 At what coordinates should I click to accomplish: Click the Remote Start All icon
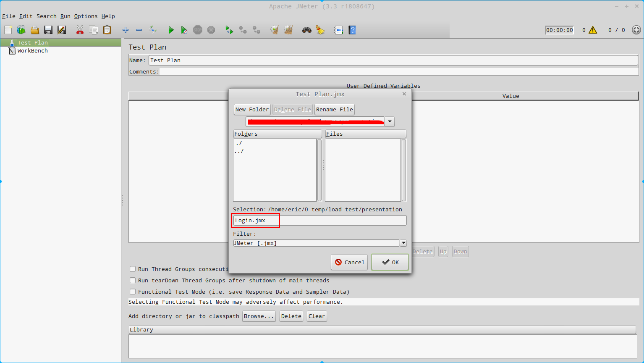pyautogui.click(x=229, y=30)
